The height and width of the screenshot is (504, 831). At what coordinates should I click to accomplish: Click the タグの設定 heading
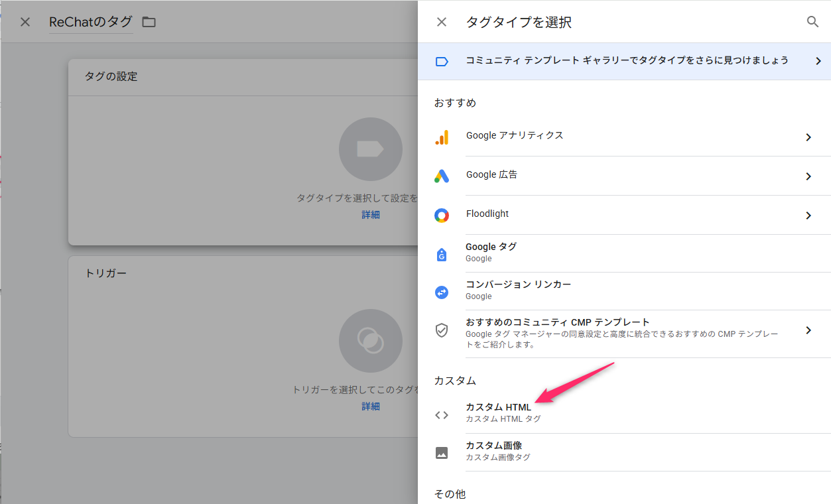pyautogui.click(x=111, y=76)
